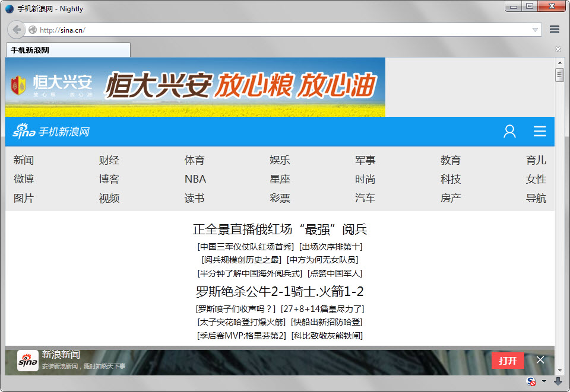Open the 体育 category
This screenshot has width=570, height=392.
(195, 160)
